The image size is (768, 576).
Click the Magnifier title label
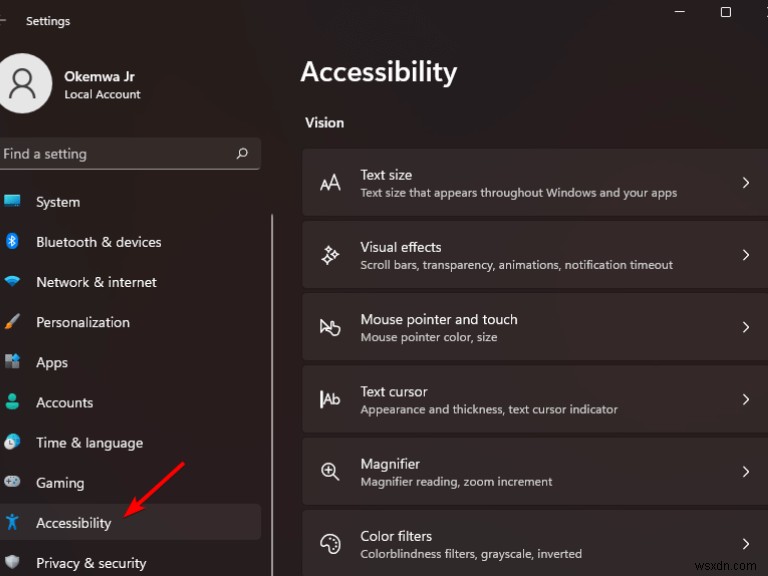tap(390, 464)
